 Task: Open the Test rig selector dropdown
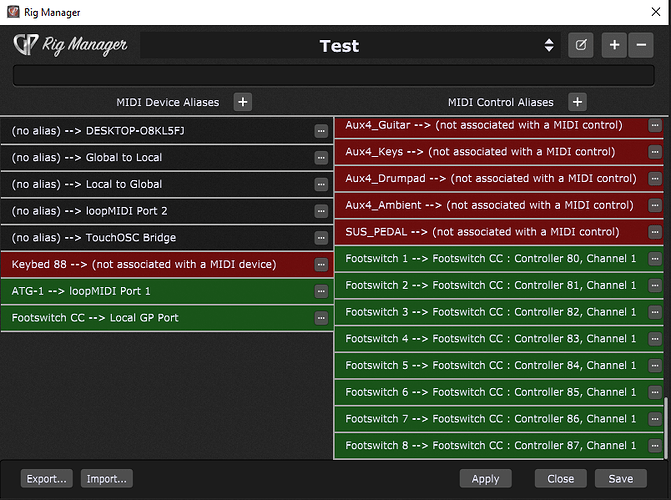point(548,45)
